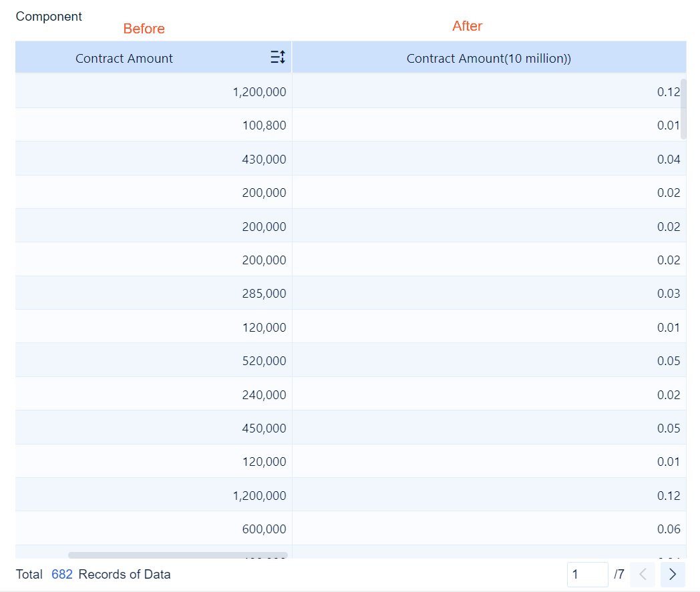
Task: Click the converted value 0.04 cell
Action: coord(668,159)
